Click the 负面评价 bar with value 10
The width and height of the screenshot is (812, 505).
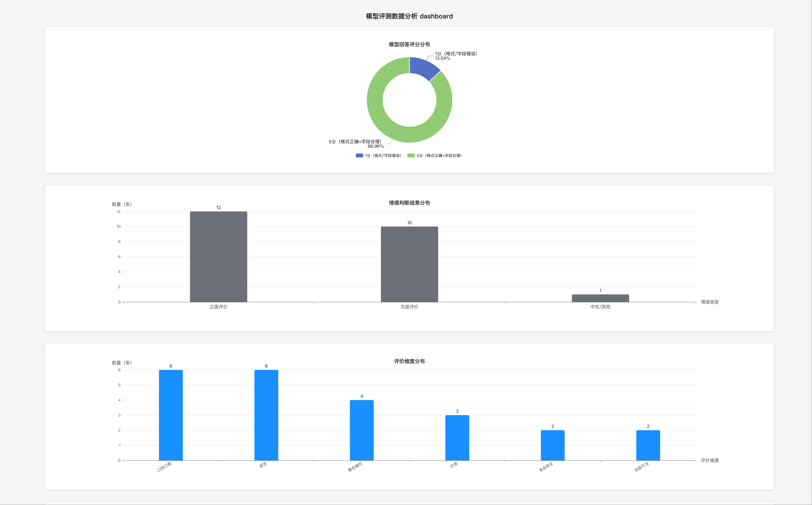coord(409,264)
